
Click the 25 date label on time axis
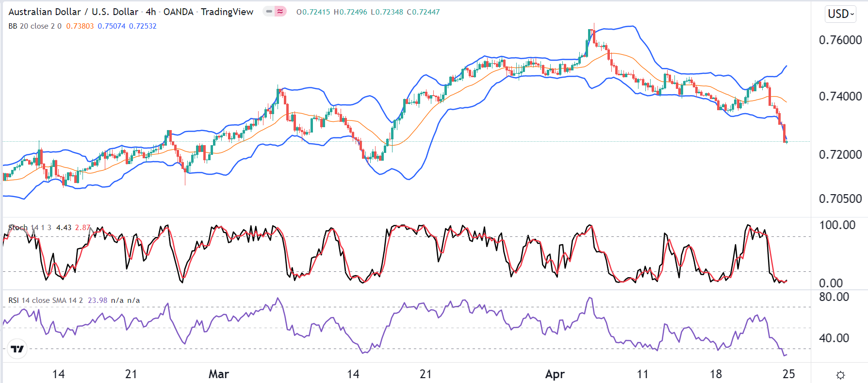[789, 374]
